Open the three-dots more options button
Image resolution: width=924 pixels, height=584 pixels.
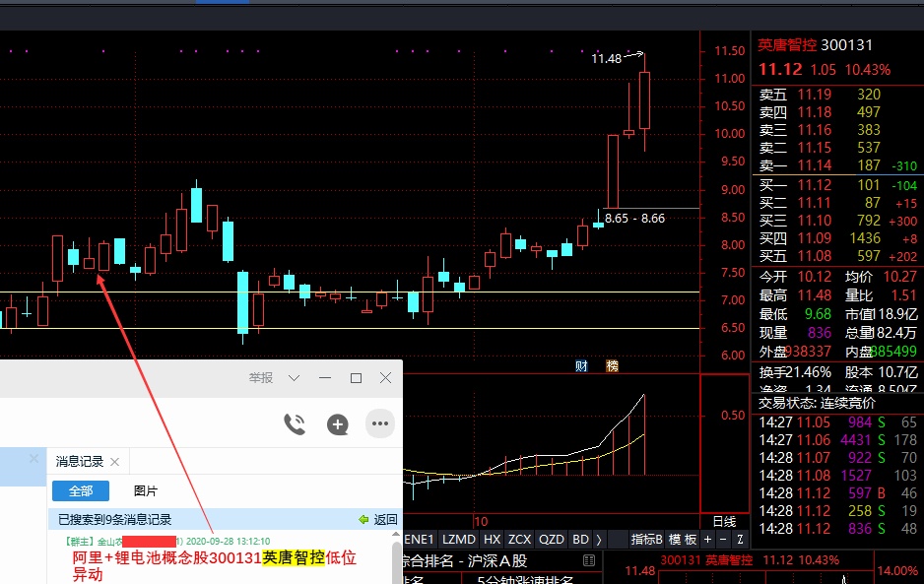(380, 423)
